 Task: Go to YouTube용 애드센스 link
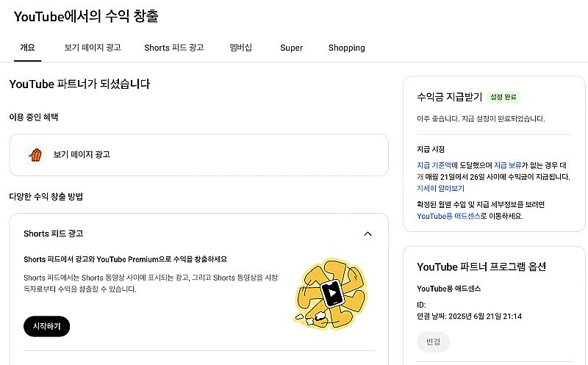(448, 216)
